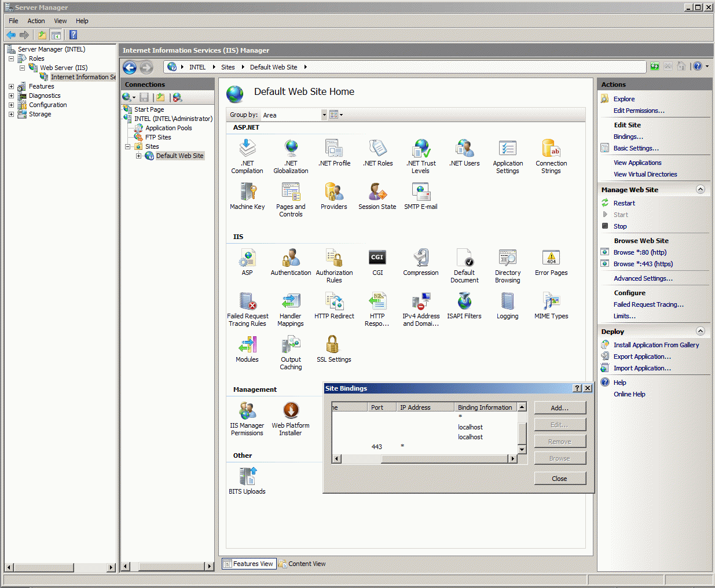Open the BITS Uploads feature
The image size is (715, 588).
247,481
